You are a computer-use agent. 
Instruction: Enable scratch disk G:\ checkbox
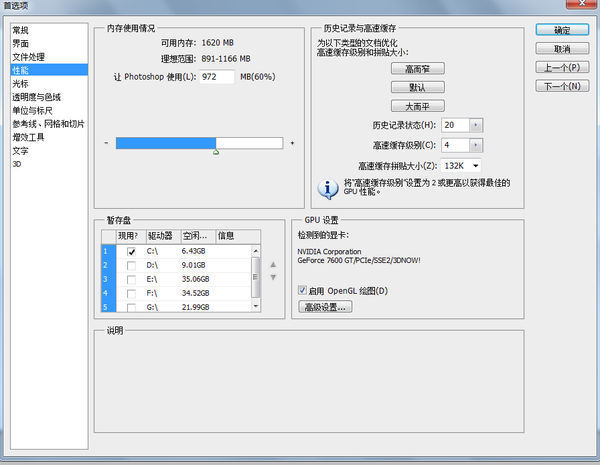[x=131, y=307]
